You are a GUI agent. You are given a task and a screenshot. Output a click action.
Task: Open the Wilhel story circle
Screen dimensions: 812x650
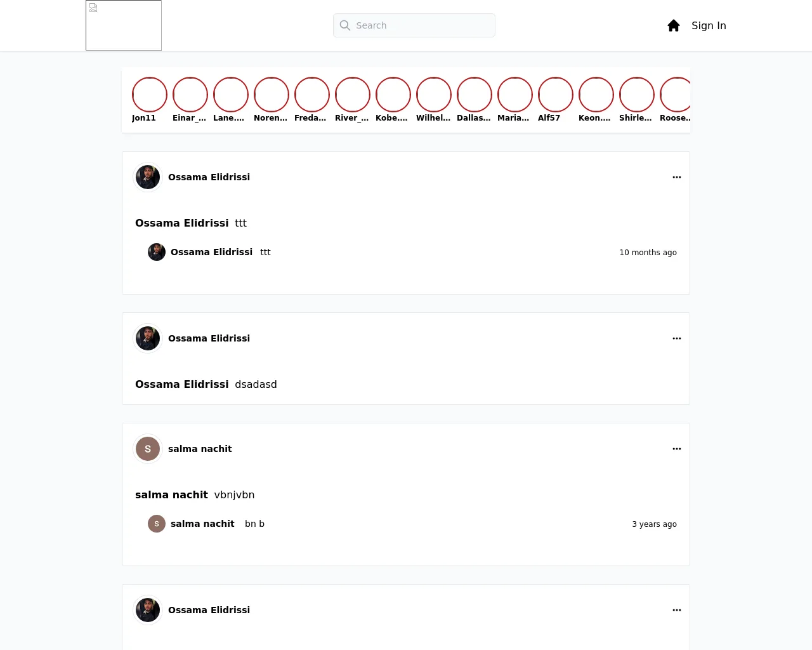click(434, 95)
